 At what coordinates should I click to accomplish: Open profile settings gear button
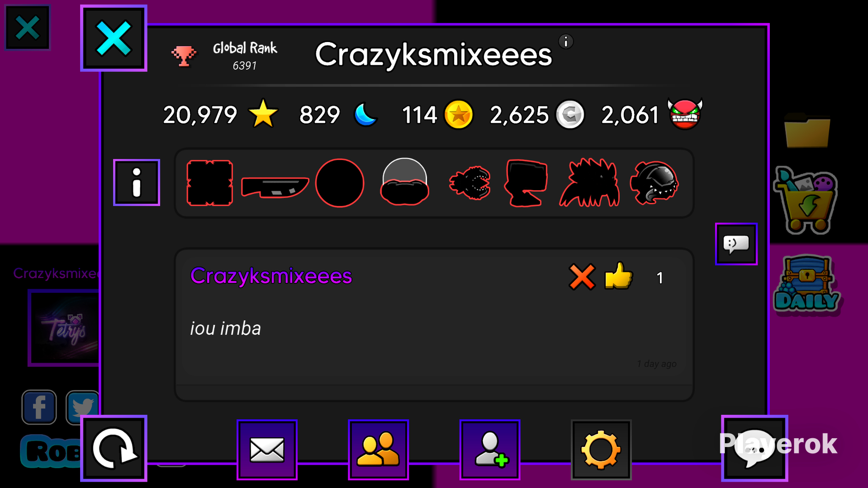click(x=601, y=449)
